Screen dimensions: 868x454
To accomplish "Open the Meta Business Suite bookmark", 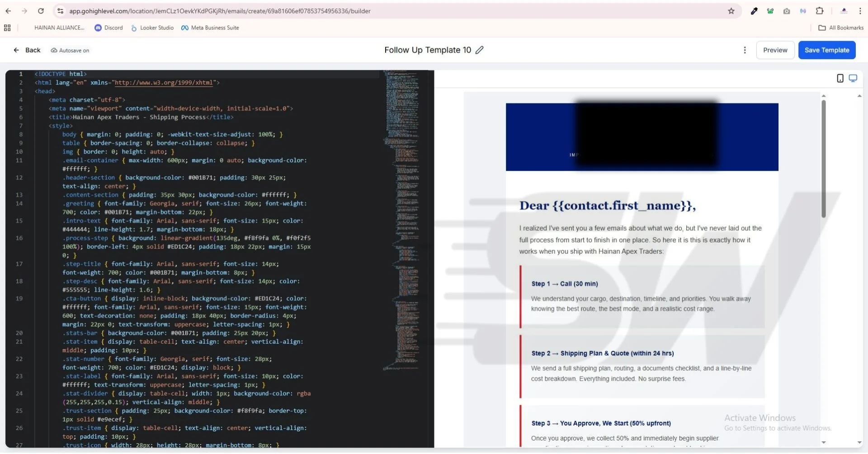I will pos(210,28).
